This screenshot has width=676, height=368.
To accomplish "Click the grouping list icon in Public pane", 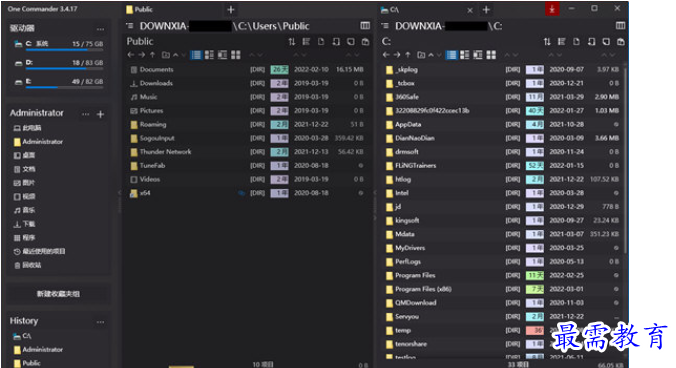I will pyautogui.click(x=306, y=42).
